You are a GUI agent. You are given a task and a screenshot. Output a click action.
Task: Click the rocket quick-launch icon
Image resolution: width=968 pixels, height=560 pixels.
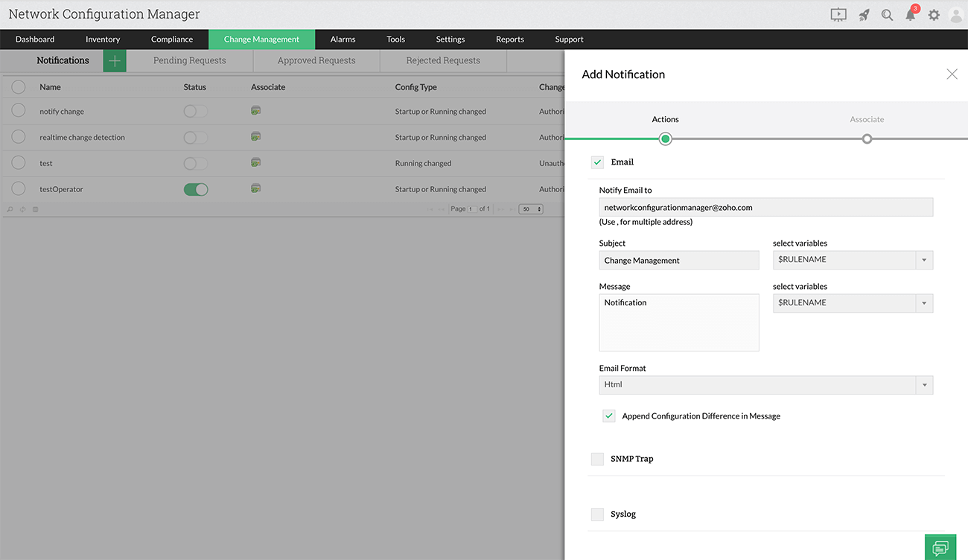(x=862, y=14)
